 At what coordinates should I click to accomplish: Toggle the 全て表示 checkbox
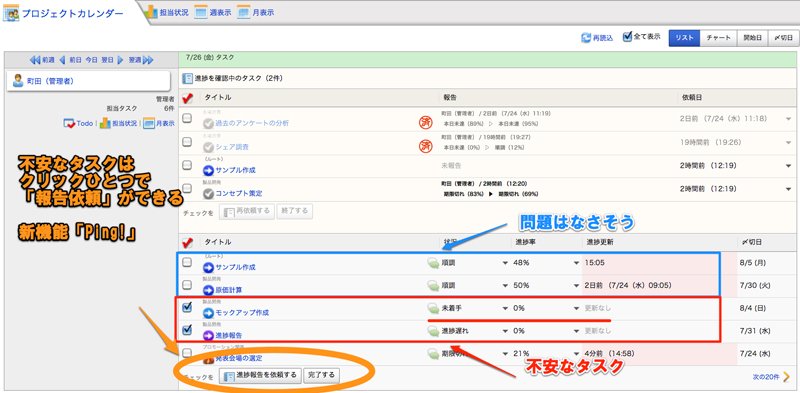(x=628, y=37)
